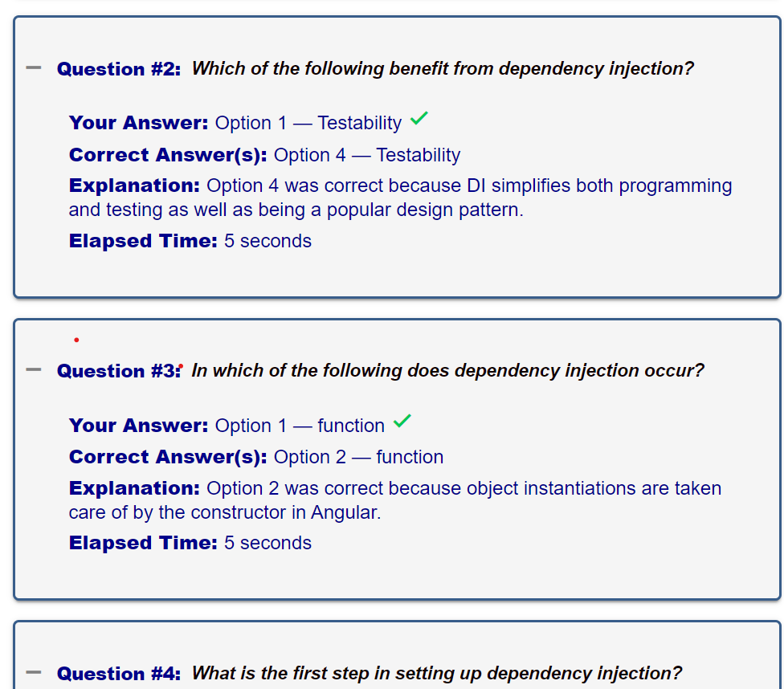The width and height of the screenshot is (784, 689).
Task: Click 'In which of the following' question text
Action: (448, 370)
